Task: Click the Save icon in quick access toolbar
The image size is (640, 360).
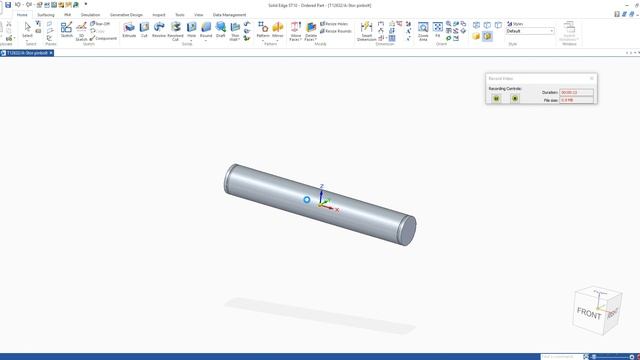Action: tap(8, 5)
